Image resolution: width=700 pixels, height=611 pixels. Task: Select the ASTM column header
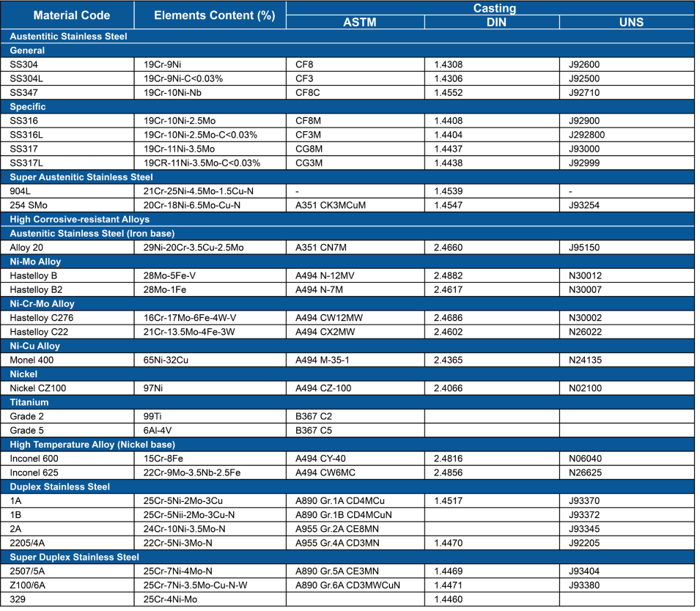point(359,22)
